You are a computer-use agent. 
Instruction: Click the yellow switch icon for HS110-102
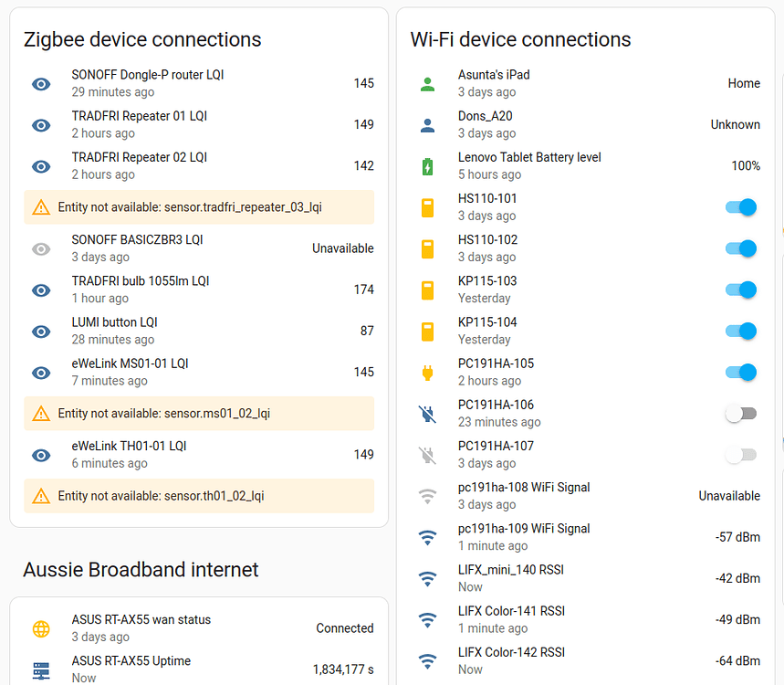427,248
